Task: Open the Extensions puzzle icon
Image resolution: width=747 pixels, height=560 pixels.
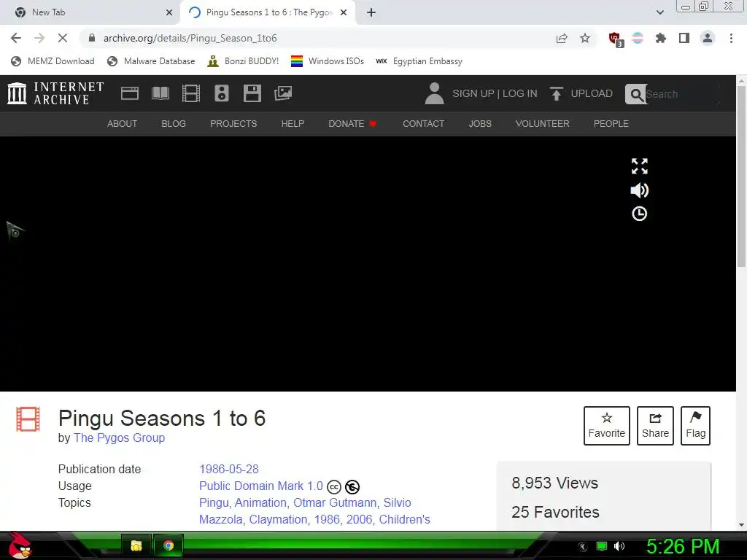Action: 661,38
